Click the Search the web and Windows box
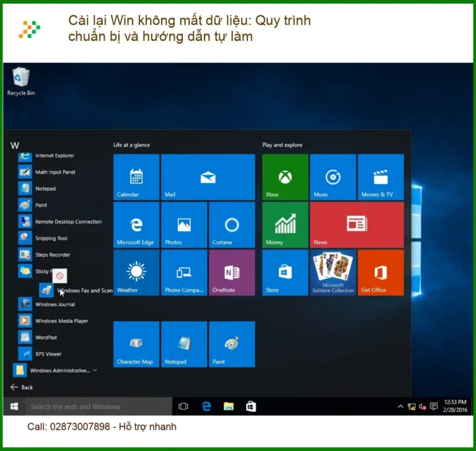This screenshot has width=476, height=451. pos(99,406)
